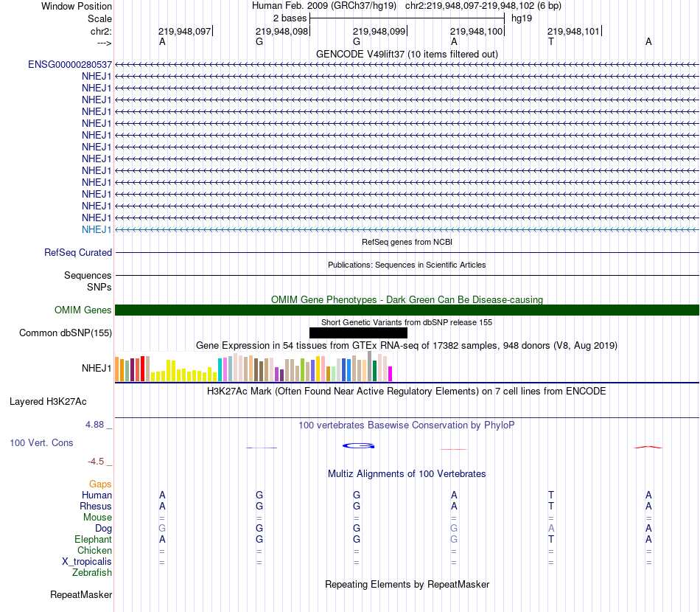The width and height of the screenshot is (700, 612).
Task: Open the Common dbSNP(155) track label
Action: coord(65,333)
